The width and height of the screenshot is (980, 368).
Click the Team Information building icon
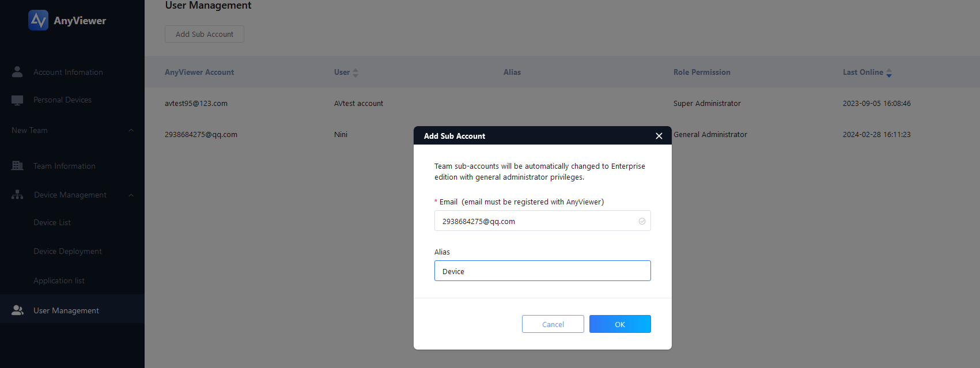click(x=17, y=166)
